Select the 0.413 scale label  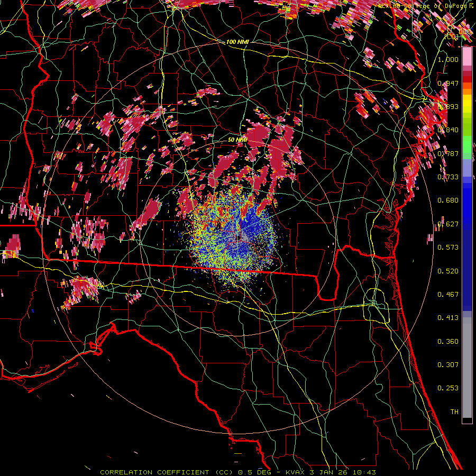pyautogui.click(x=448, y=318)
